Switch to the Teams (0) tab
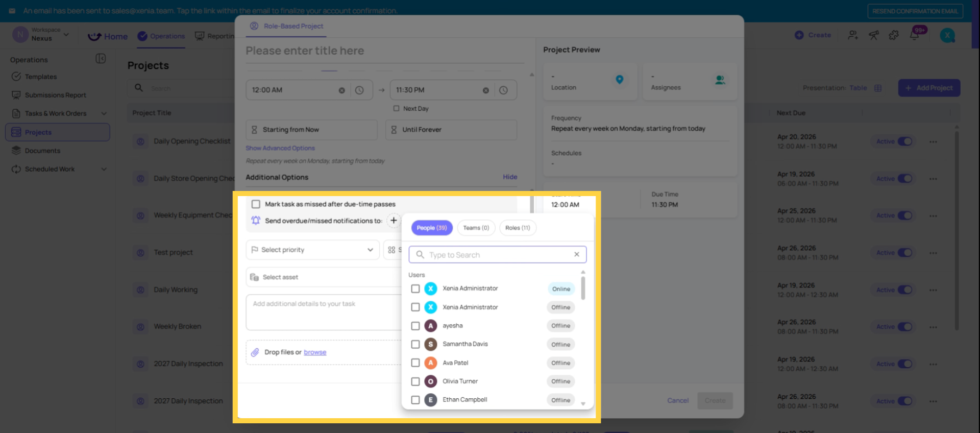The image size is (980, 433). click(x=476, y=228)
